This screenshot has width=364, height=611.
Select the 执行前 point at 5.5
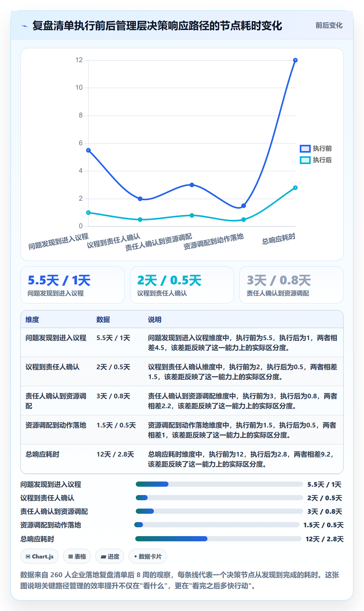coord(88,150)
